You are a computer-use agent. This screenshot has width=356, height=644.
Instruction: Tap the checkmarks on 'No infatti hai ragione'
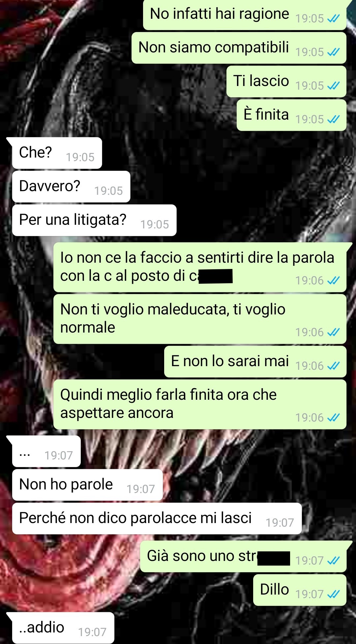[x=333, y=18]
